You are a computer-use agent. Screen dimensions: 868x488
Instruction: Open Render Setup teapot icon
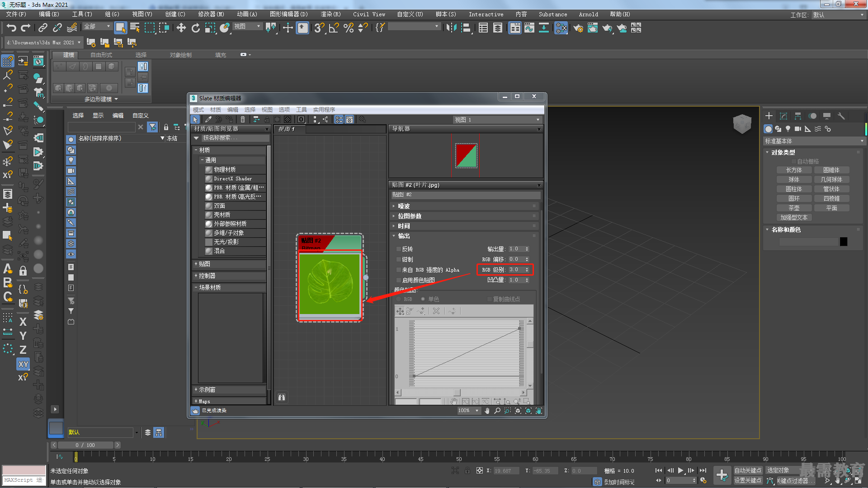click(578, 28)
